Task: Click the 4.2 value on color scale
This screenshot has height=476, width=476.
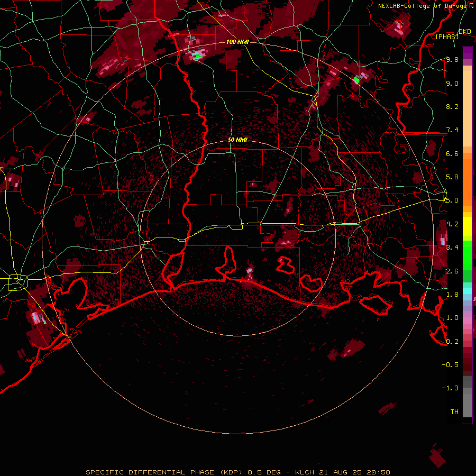Action: click(x=452, y=224)
